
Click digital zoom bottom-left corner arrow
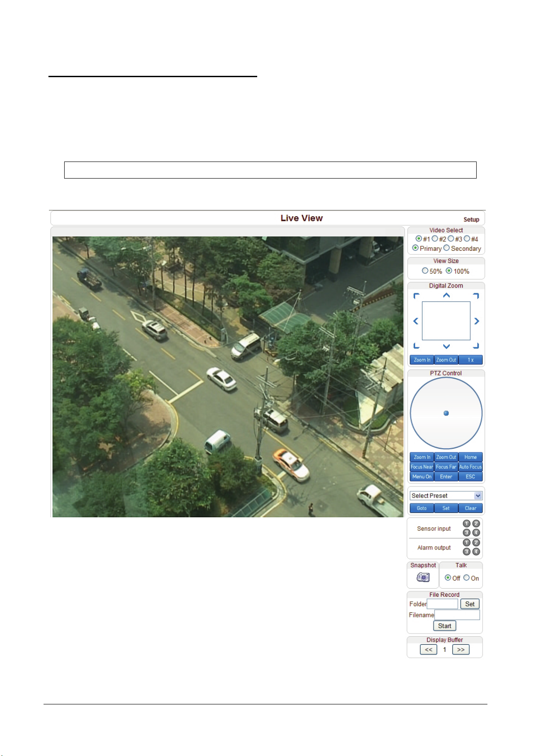(x=416, y=346)
